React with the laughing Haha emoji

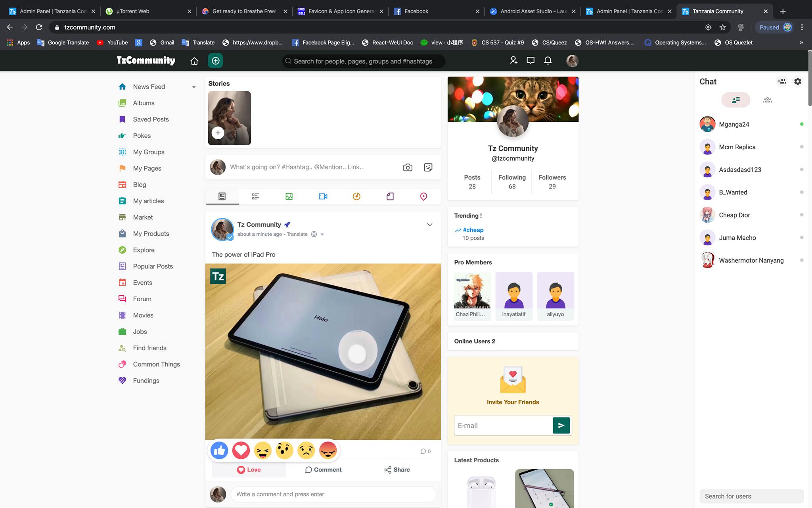click(x=262, y=450)
